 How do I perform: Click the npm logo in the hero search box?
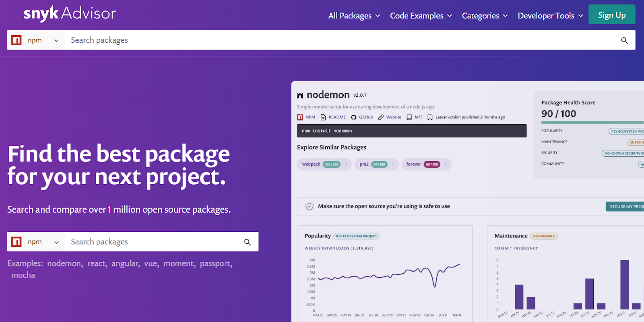pyautogui.click(x=17, y=242)
